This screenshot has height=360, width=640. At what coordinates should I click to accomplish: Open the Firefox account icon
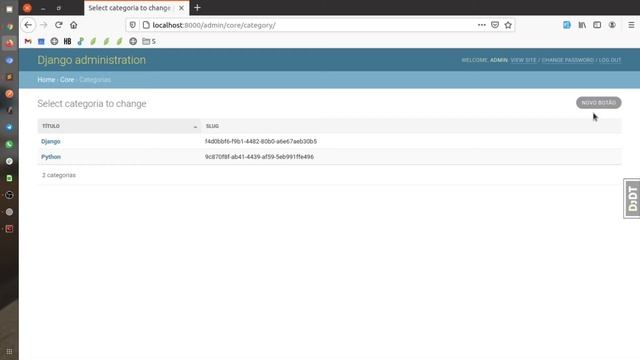[612, 25]
